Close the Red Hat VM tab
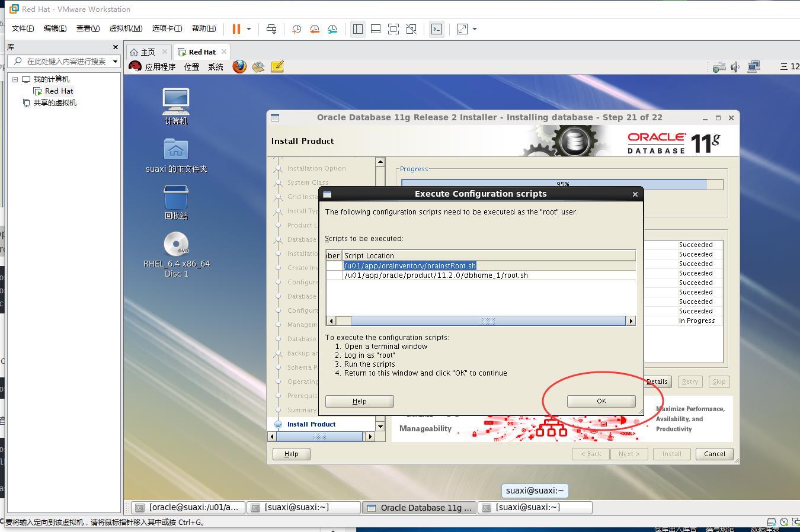The width and height of the screenshot is (800, 532). [x=224, y=52]
